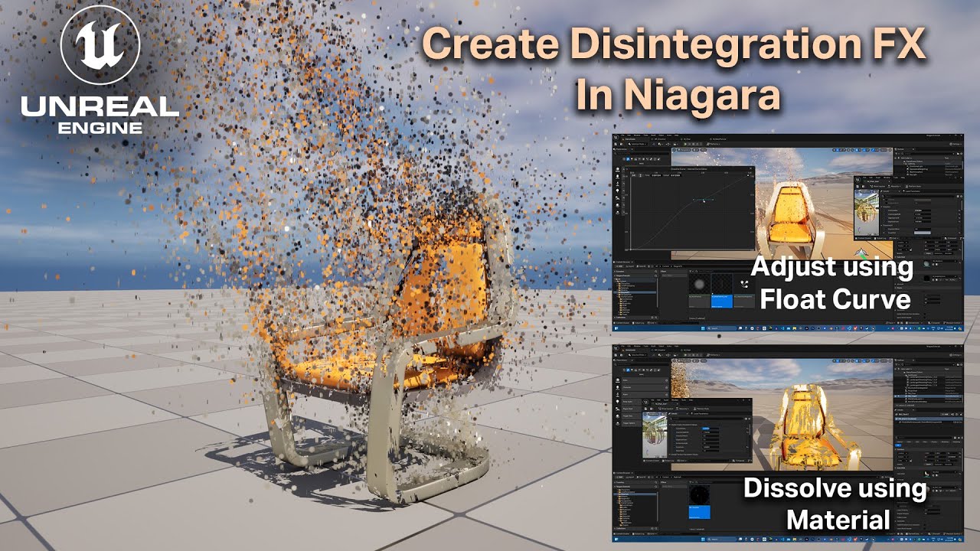Viewport: 980px width, 551px height.
Task: Click taskbar search box in Dissolve screenshot
Action: tap(721, 540)
